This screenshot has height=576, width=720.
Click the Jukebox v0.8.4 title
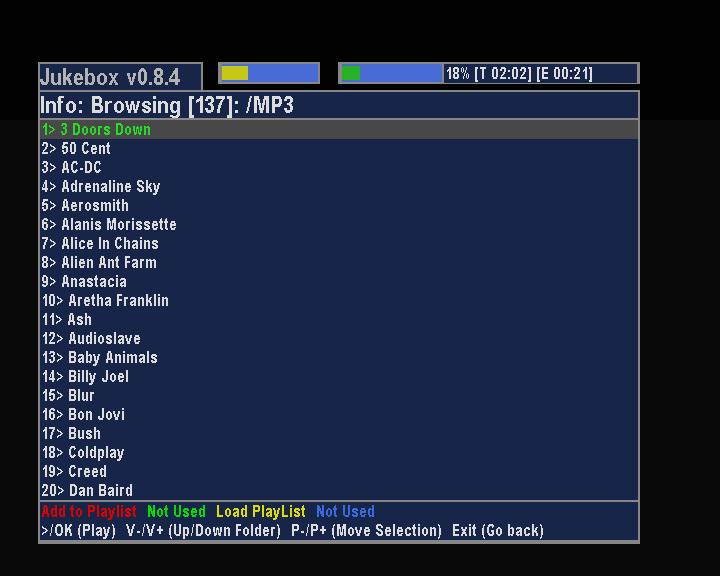point(110,77)
